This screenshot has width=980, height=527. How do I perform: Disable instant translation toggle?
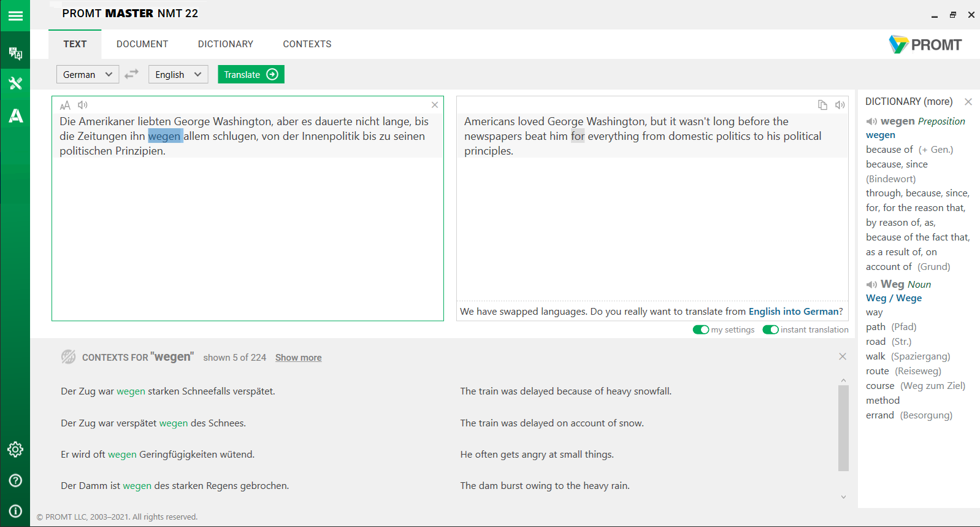pos(770,329)
